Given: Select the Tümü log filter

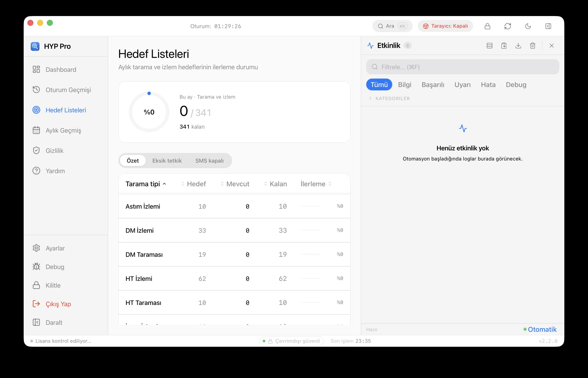Looking at the screenshot, I should [379, 85].
